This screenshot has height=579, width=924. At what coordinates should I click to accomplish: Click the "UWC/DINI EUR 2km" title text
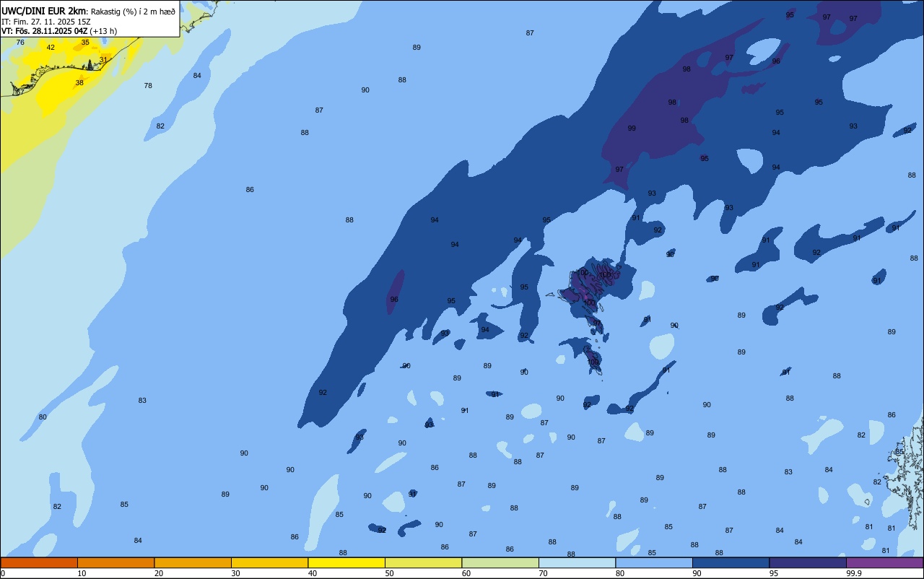pos(43,11)
